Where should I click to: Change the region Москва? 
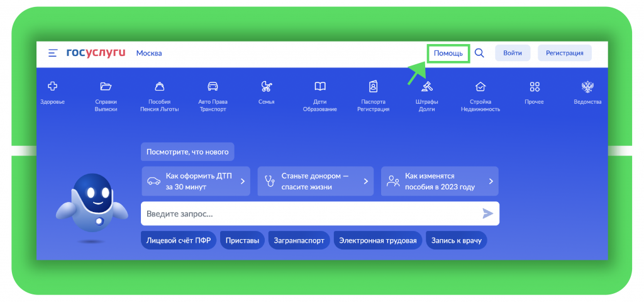(x=149, y=53)
